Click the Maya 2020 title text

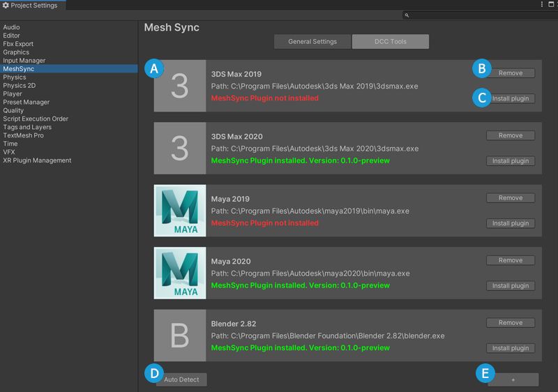231,262
